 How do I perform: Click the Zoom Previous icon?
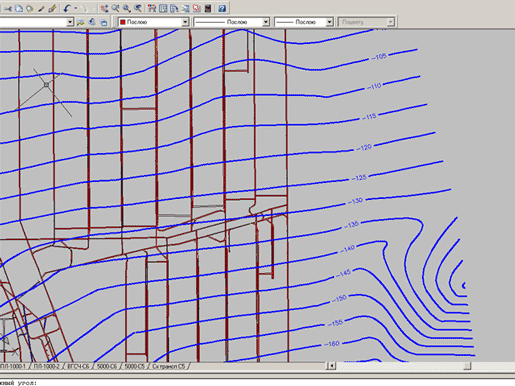137,8
